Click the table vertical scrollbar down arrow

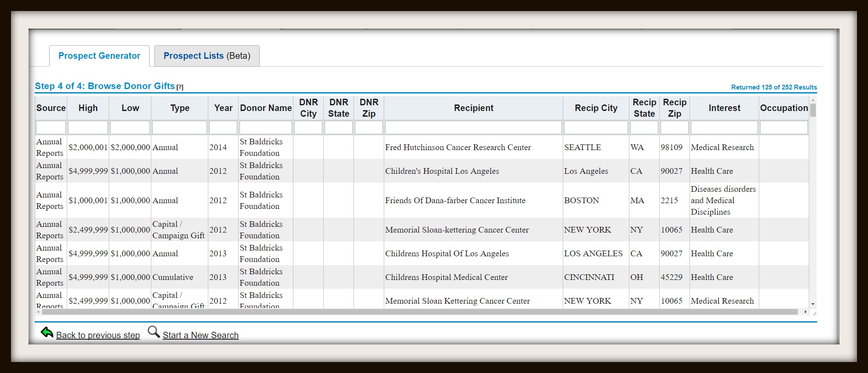tap(813, 304)
